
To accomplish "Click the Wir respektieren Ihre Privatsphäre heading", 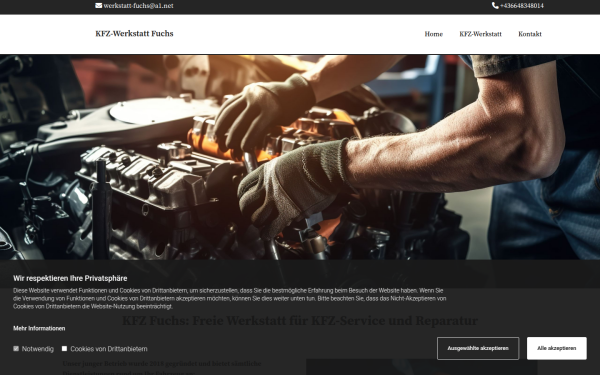I will pyautogui.click(x=70, y=278).
